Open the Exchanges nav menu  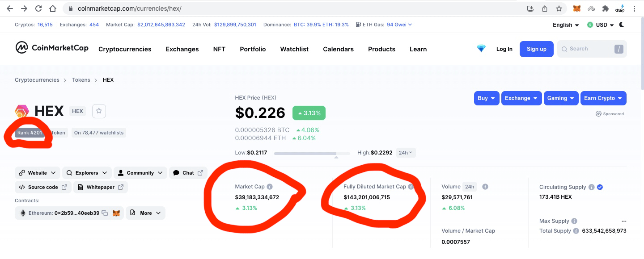point(182,49)
